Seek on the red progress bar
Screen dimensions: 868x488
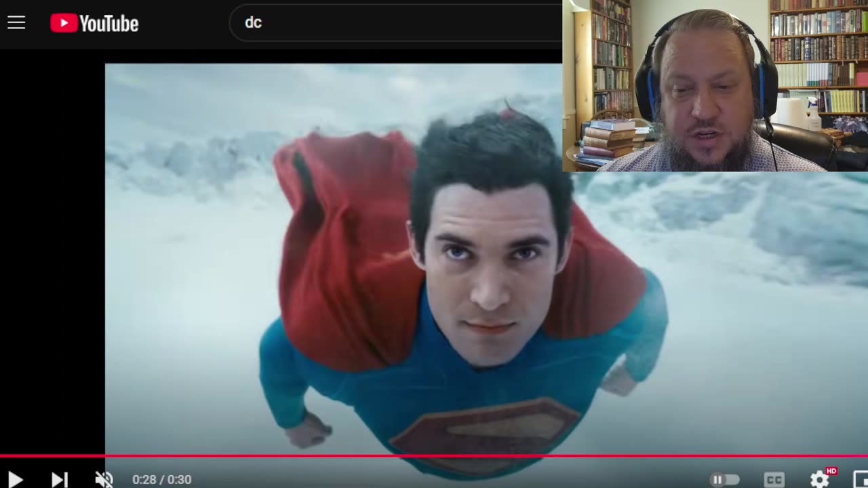[434, 455]
